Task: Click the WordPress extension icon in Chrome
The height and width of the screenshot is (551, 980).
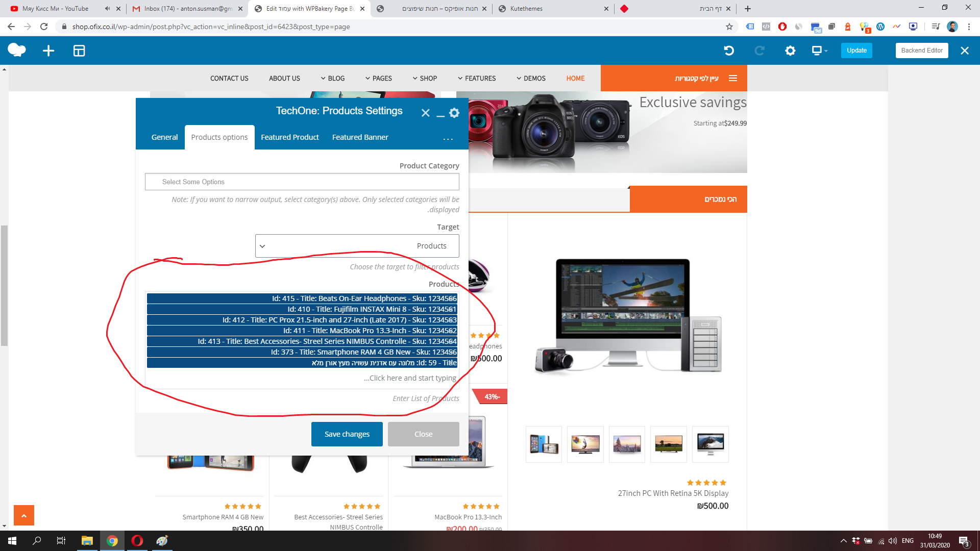Action: [880, 27]
